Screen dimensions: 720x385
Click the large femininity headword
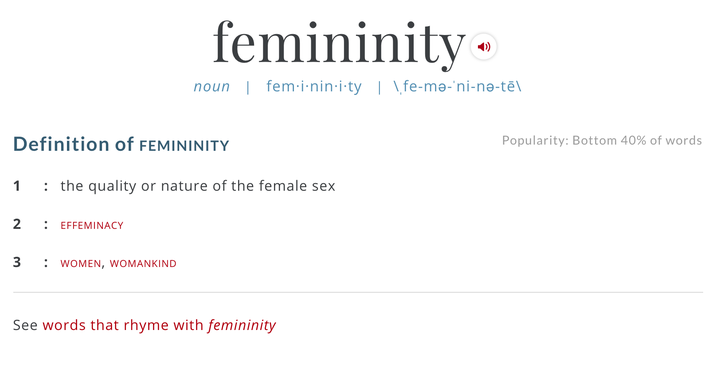coord(339,45)
